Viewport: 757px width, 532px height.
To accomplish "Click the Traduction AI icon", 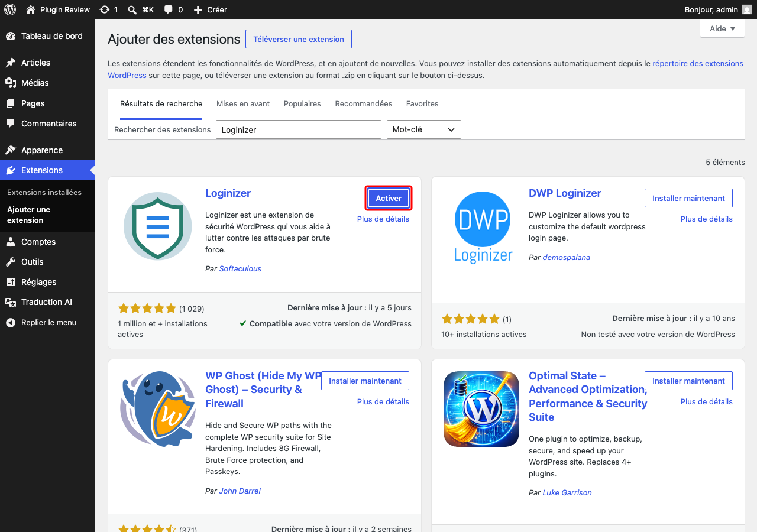I will click(11, 302).
